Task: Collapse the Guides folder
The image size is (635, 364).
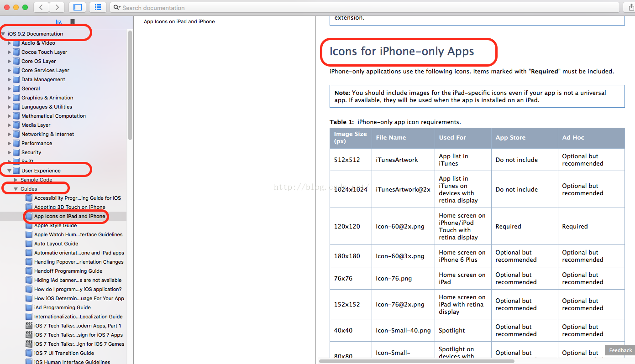Action: click(16, 189)
